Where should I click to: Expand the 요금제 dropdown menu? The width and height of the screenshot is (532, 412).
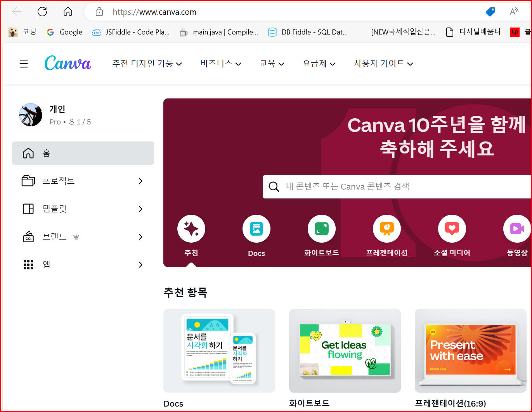tap(319, 64)
